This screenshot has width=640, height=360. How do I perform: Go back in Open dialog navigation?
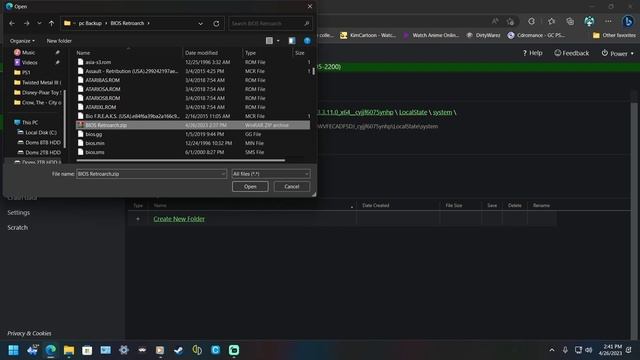[x=12, y=24]
